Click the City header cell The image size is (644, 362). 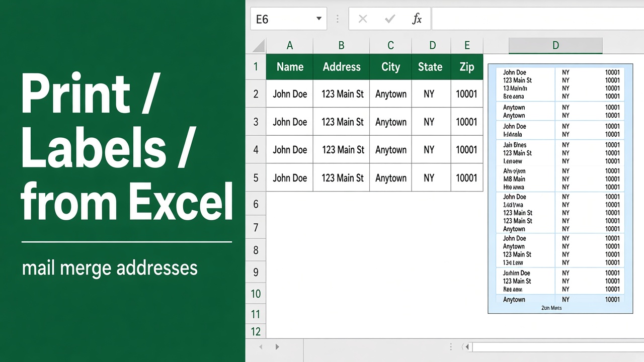(x=390, y=67)
